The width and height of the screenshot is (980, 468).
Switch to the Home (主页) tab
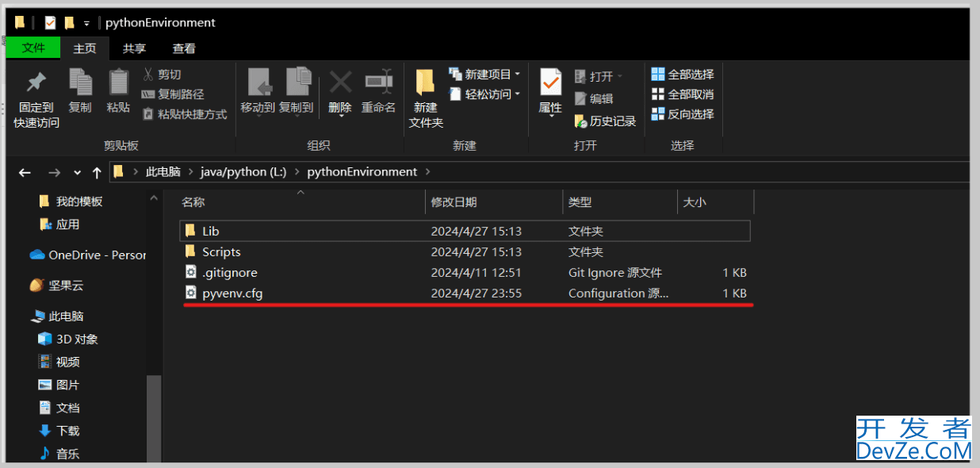click(85, 48)
